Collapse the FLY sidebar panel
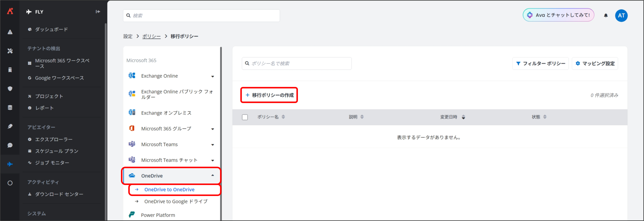Screen dimensions: 644x221 (x=98, y=12)
